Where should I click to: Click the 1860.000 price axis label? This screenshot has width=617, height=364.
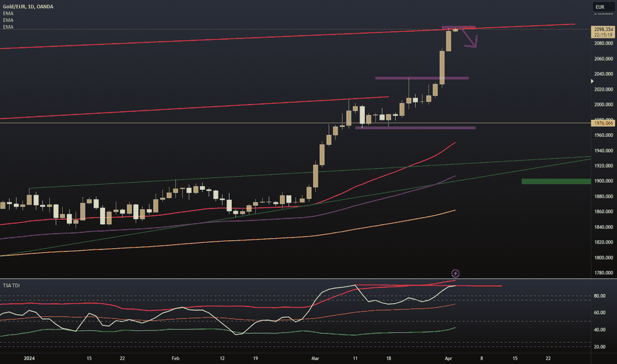604,212
